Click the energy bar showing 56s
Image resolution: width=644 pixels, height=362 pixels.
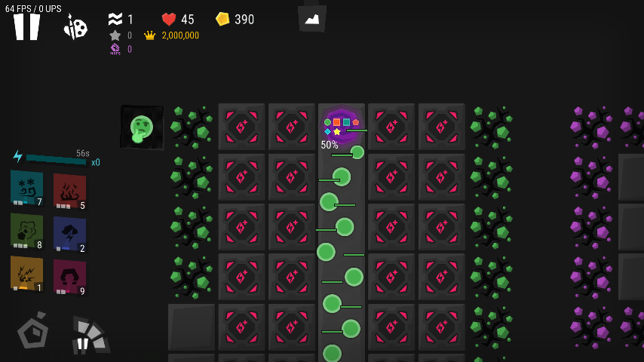coord(57,158)
